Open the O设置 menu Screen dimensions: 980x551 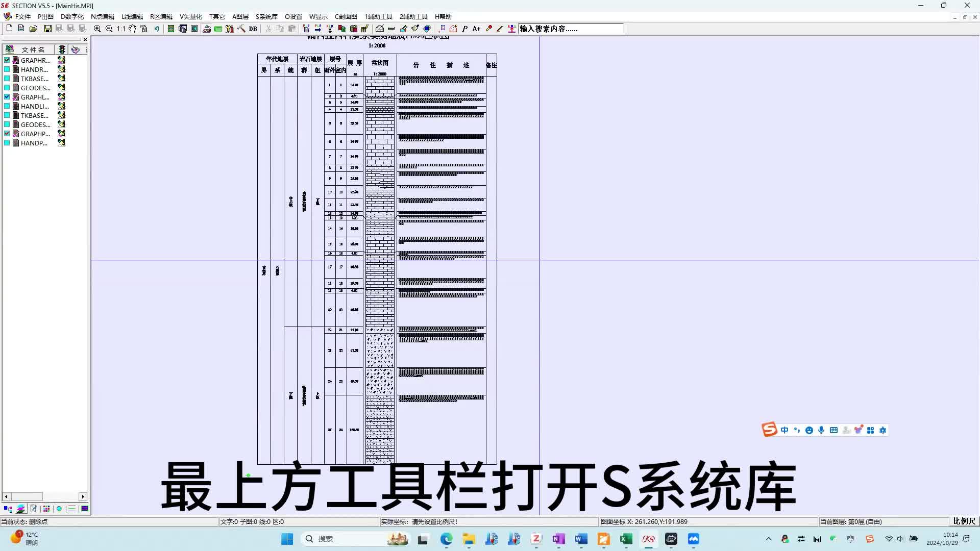(293, 17)
